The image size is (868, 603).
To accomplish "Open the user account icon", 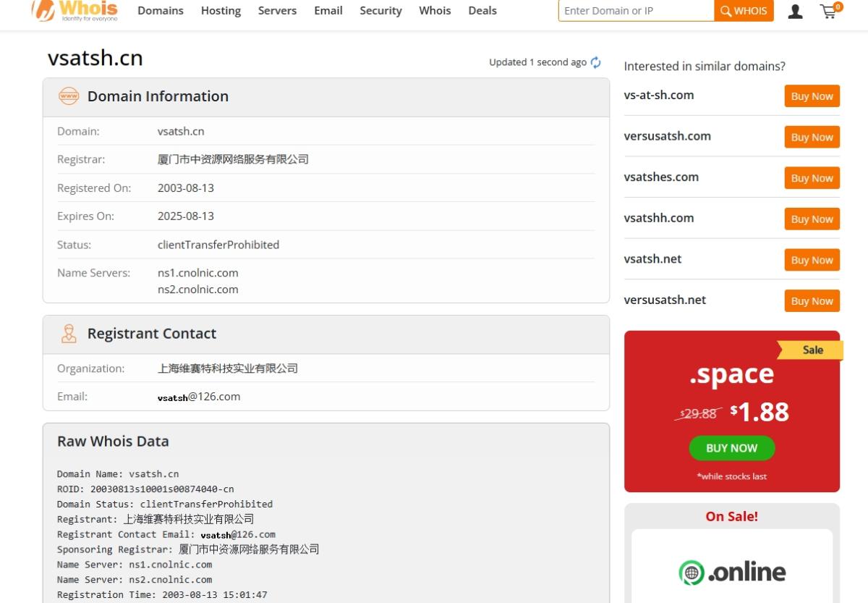I will (x=795, y=11).
